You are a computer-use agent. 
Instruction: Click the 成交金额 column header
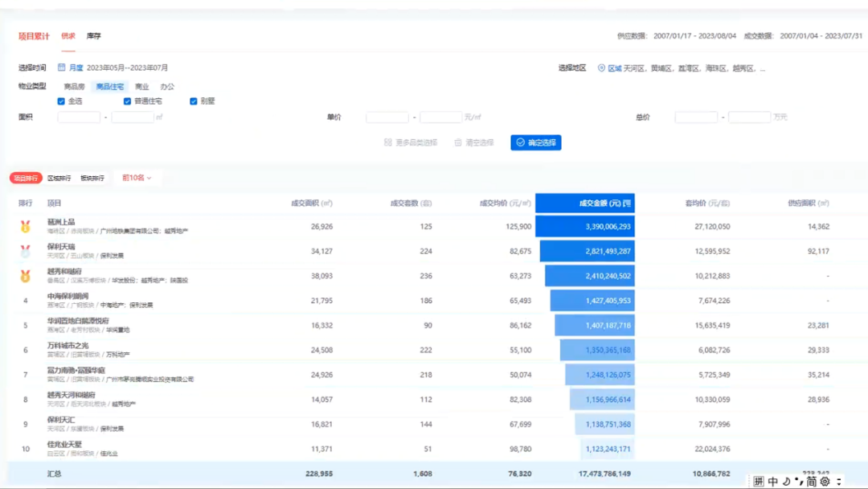tap(585, 203)
